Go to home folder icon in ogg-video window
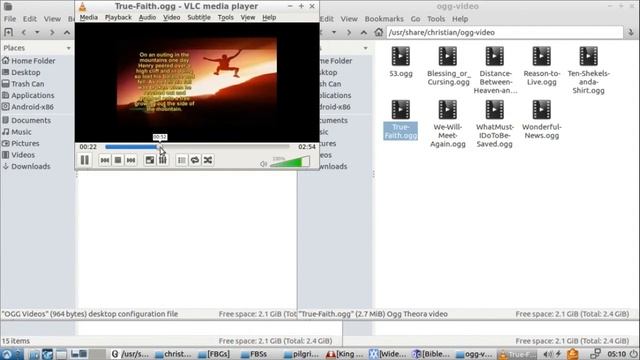This screenshot has height=360, width=640. pyautogui.click(x=379, y=32)
